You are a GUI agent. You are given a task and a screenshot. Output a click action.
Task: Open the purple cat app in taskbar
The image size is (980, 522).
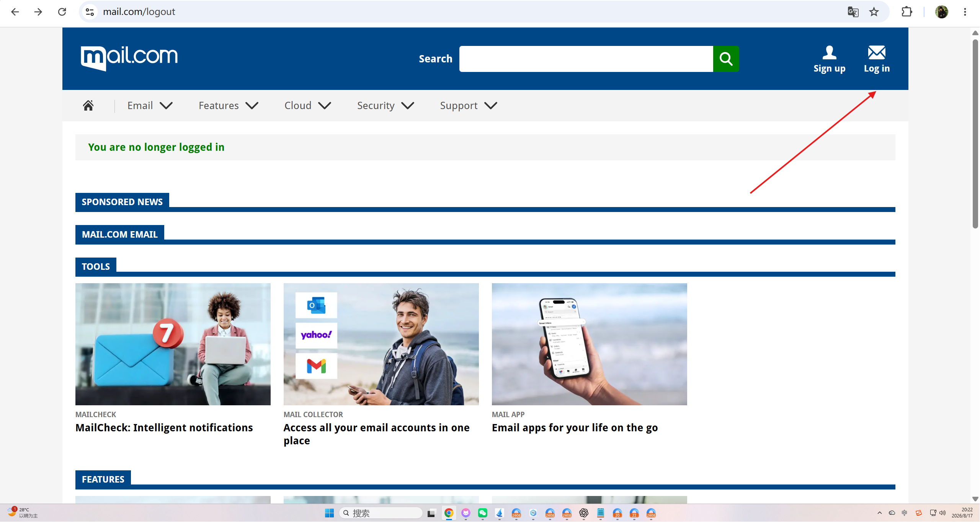coord(465,513)
